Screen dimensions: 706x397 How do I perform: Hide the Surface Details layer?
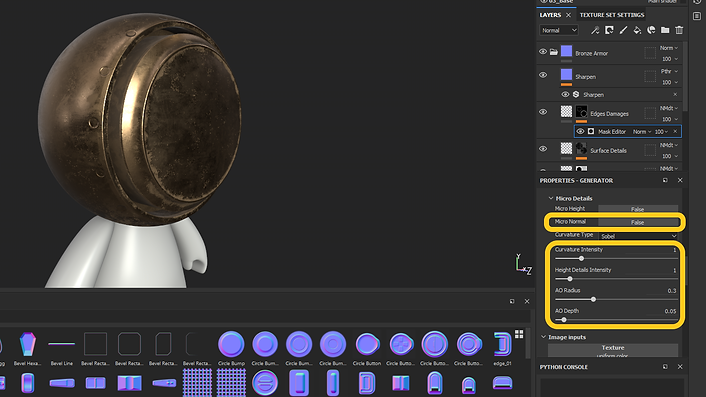(543, 149)
